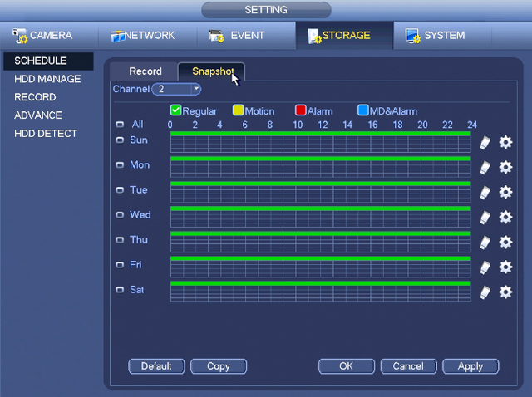Click the eraser icon in Friday row
Image resolution: width=532 pixels, height=397 pixels.
[485, 267]
